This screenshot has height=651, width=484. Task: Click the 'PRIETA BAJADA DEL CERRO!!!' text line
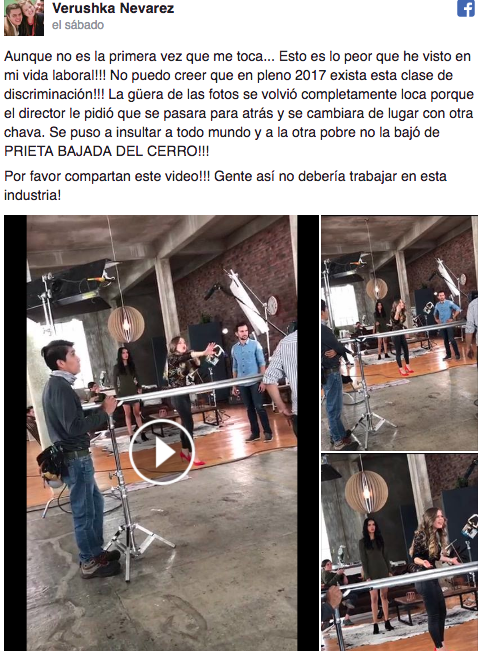click(107, 151)
